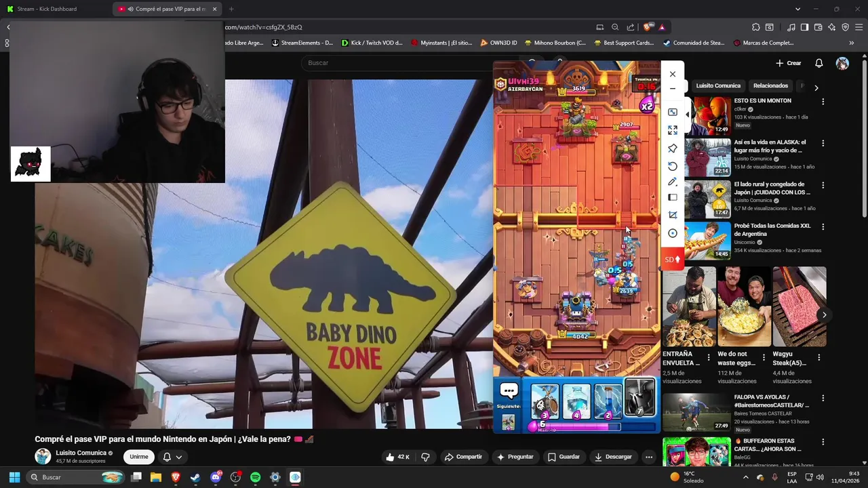Select the pencil draw icon in mirror toolbar
868x488 pixels.
coord(673,182)
